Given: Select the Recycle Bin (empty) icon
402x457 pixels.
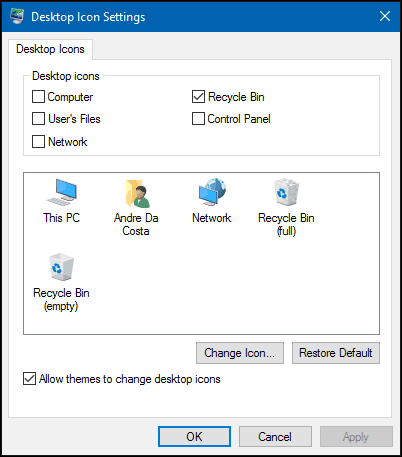Looking at the screenshot, I should (61, 267).
